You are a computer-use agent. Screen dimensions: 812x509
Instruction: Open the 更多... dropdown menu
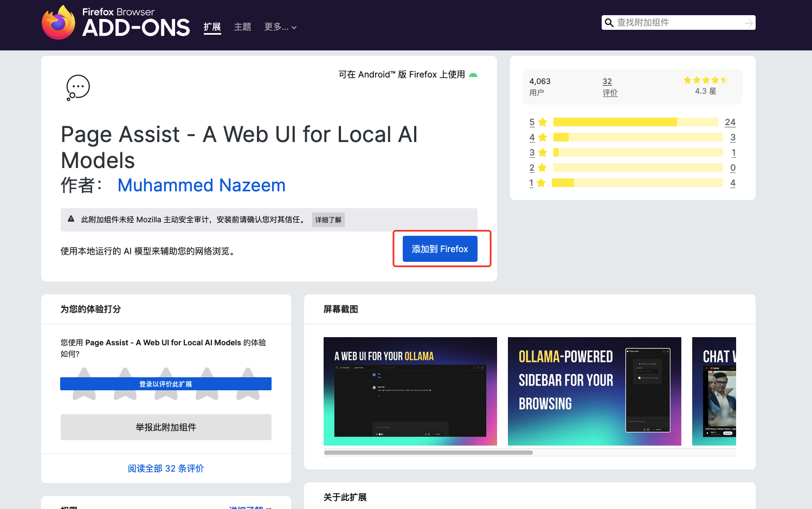[280, 27]
